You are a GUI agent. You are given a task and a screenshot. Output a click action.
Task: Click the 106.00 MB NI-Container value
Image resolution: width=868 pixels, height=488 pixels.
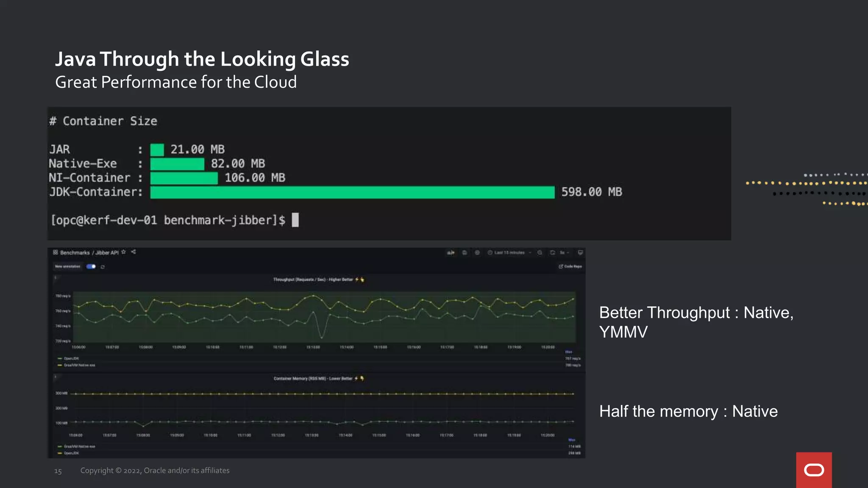pos(255,178)
